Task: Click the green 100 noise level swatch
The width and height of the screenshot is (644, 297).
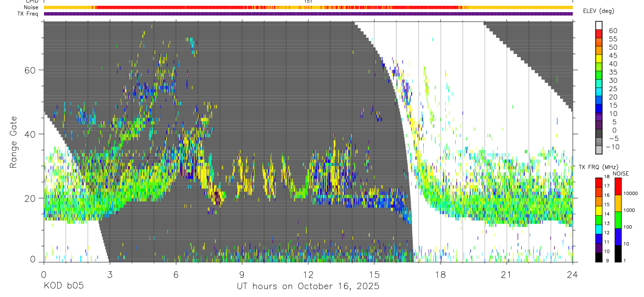Action: point(618,220)
